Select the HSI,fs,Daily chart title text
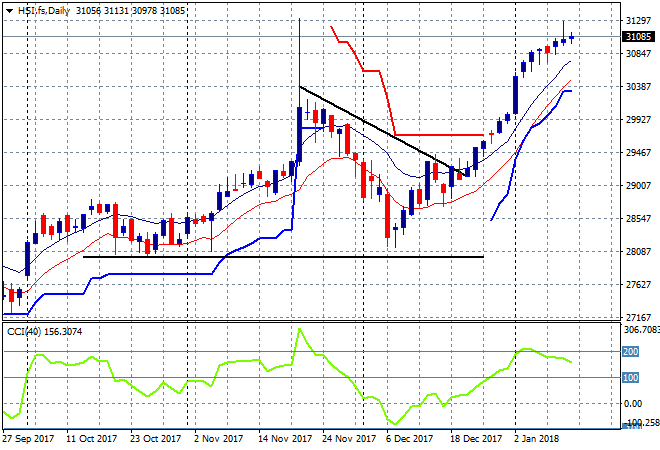This screenshot has height=450, width=660. (x=44, y=11)
